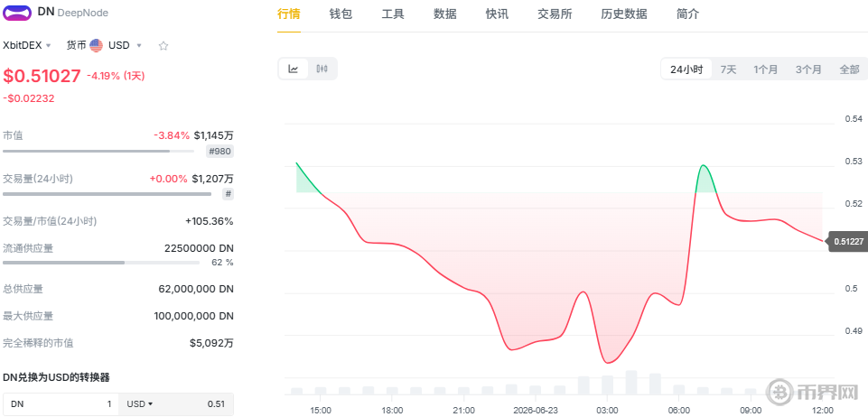Viewport: 868px width, 417px height.
Task: Expand the USD selector in converter
Action: (x=140, y=404)
